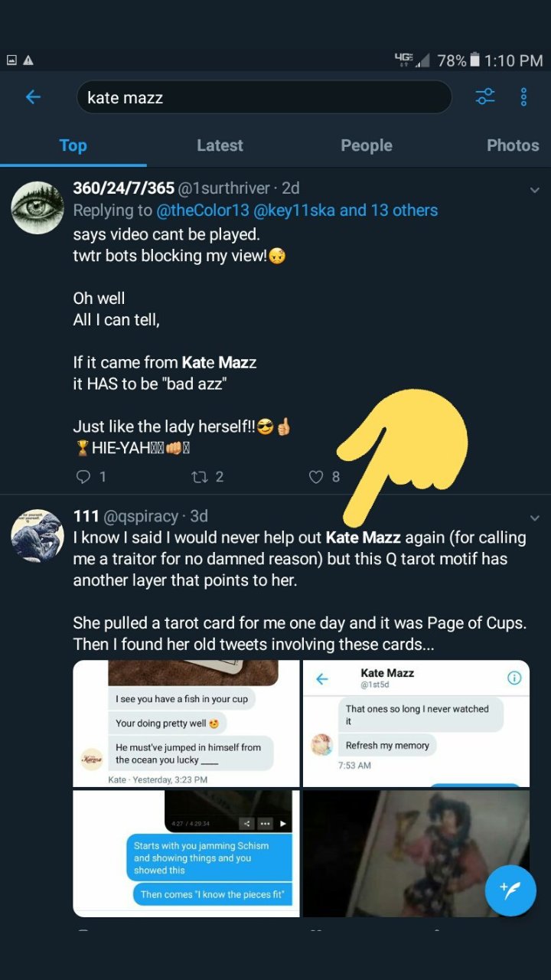
Task: Select the Photos tab
Action: pos(513,145)
